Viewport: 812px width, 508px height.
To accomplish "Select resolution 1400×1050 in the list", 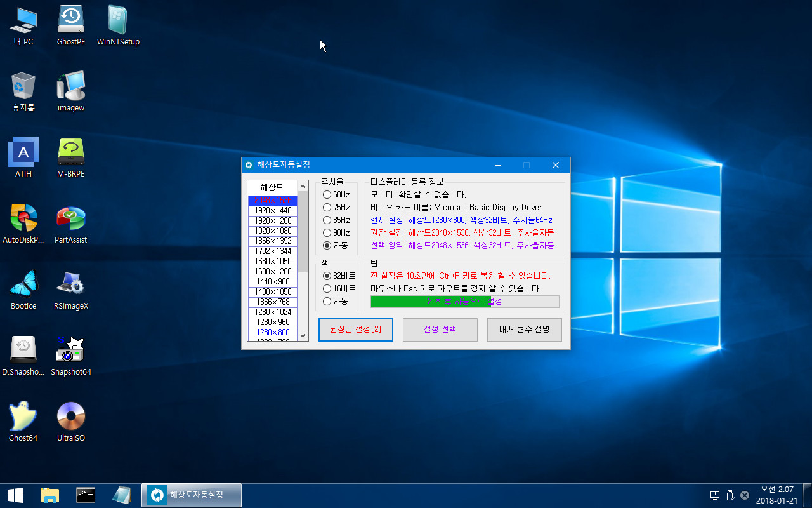I will pos(273,291).
